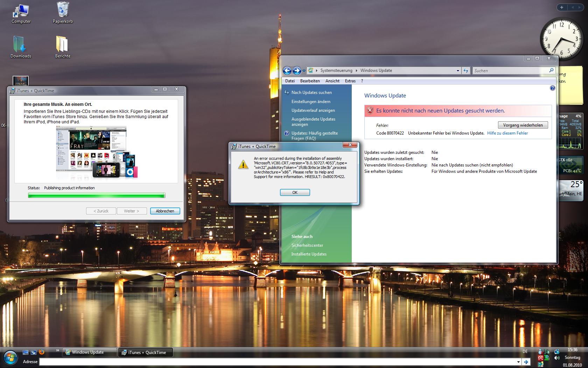This screenshot has width=588, height=368.
Task: Switch to iTunes + QuickTime taskbar button
Action: pyautogui.click(x=146, y=352)
